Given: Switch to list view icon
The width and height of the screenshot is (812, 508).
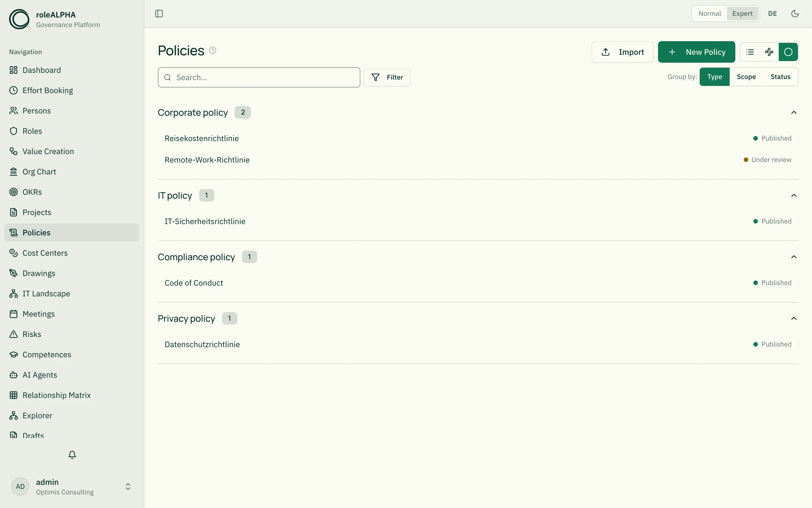Looking at the screenshot, I should click(x=750, y=52).
